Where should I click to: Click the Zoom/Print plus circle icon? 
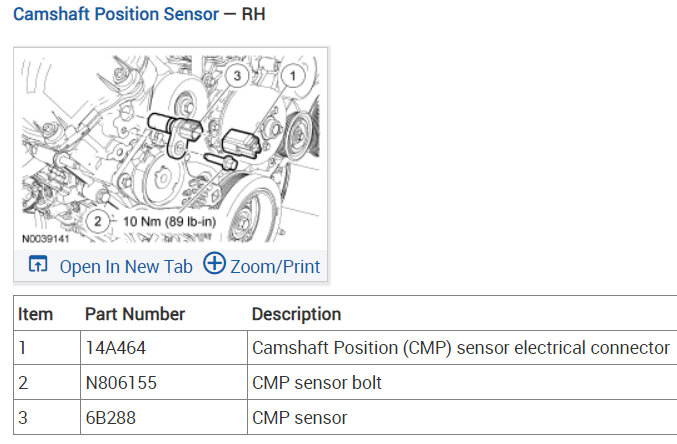(x=214, y=264)
